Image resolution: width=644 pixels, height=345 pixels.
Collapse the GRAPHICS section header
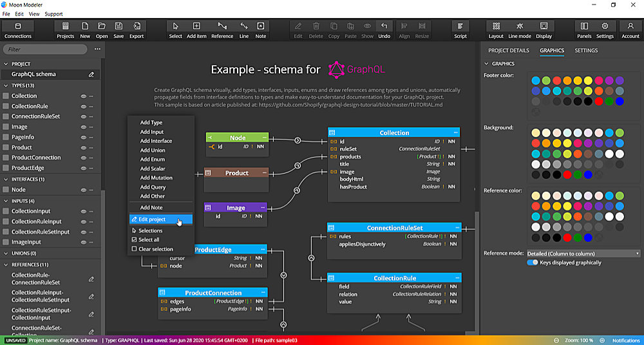(486, 64)
